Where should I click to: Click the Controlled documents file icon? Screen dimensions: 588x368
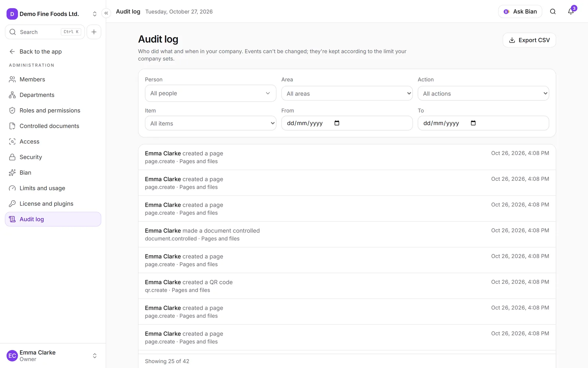pyautogui.click(x=12, y=126)
